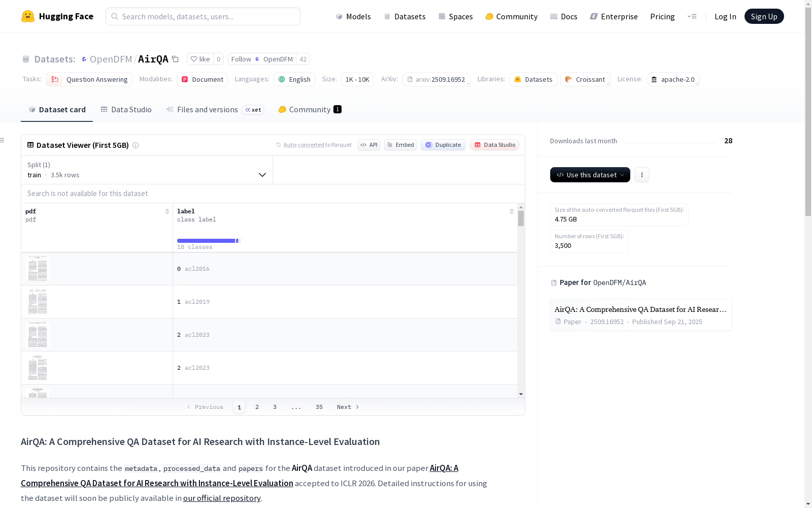812x508 pixels.
Task: Toggle the left sidebar table of contents
Action: 3,140
